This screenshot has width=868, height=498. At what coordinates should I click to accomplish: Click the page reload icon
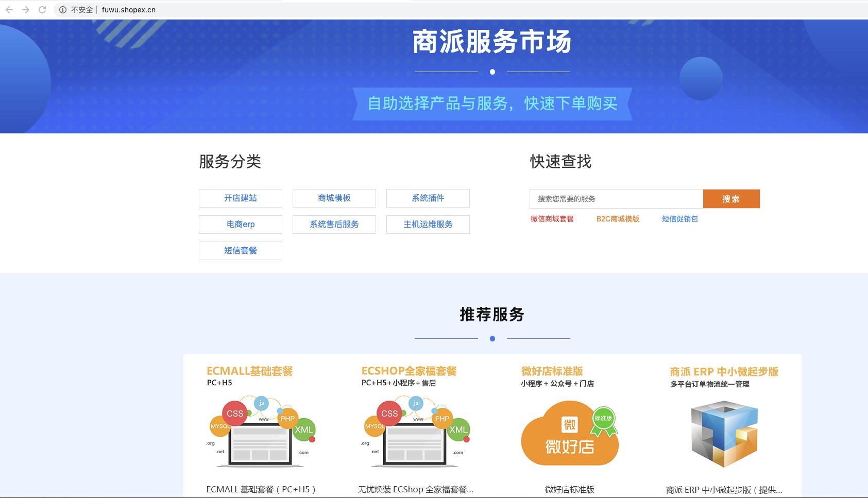(43, 9)
